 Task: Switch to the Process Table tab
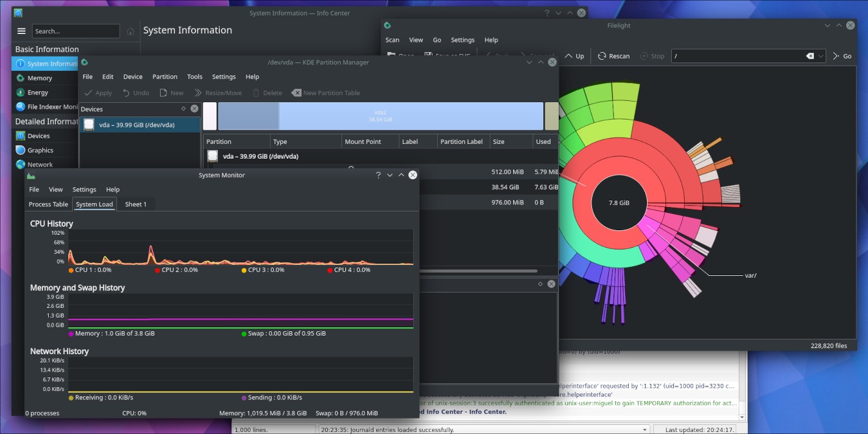(48, 204)
